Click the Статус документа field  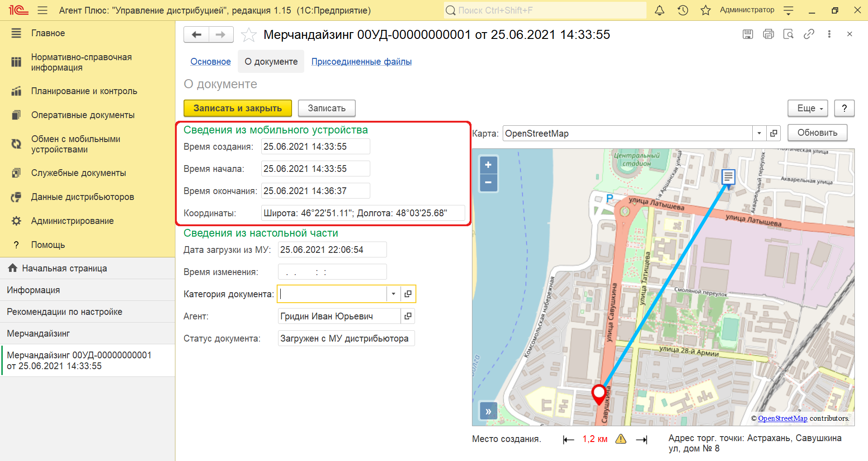coord(346,338)
